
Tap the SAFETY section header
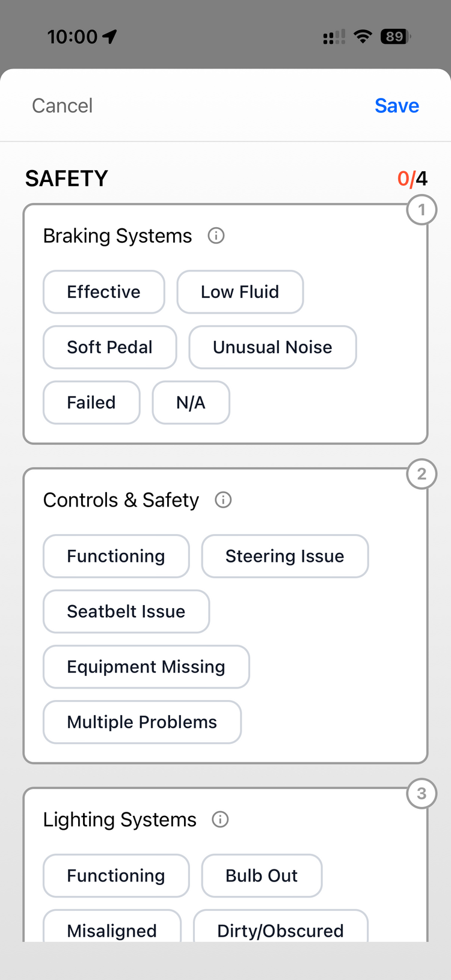(66, 178)
